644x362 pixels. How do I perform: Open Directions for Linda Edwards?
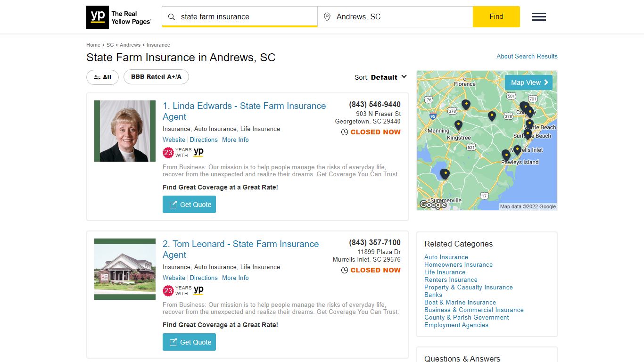click(x=204, y=140)
